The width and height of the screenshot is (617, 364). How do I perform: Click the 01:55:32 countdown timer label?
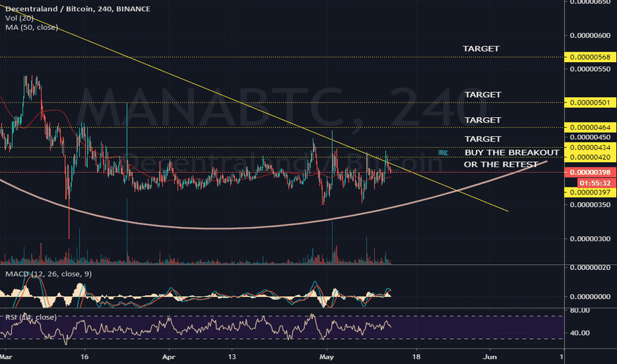click(x=595, y=183)
